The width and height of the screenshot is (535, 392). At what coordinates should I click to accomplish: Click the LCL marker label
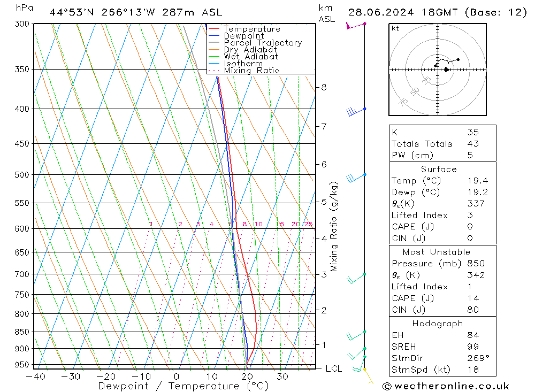[x=334, y=368]
